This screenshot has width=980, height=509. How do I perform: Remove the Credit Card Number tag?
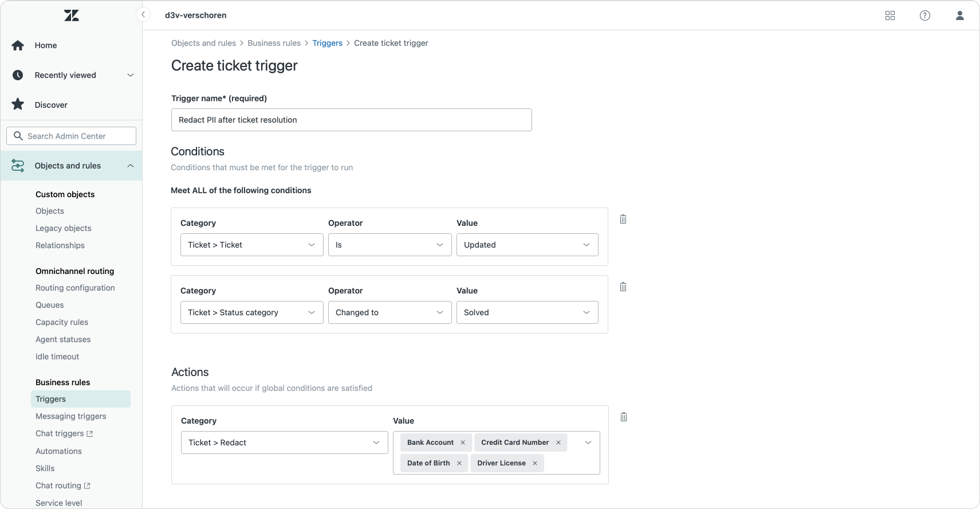tap(558, 443)
